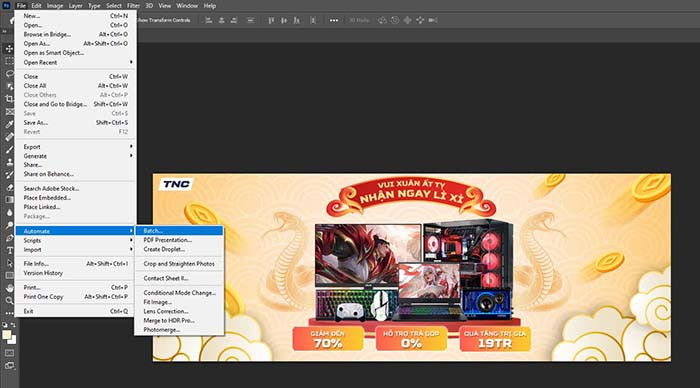The width and height of the screenshot is (700, 388).
Task: Select the Hand tool
Action: click(9, 288)
